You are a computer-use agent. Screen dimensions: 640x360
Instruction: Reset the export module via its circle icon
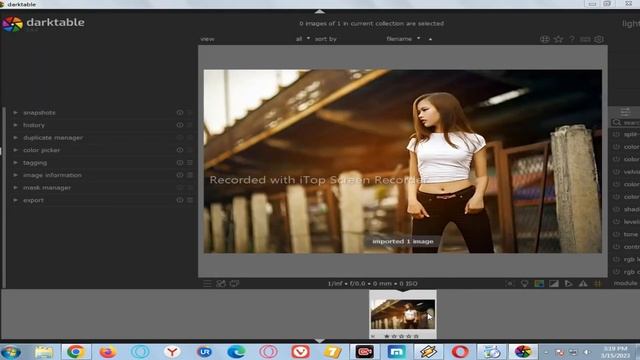point(180,200)
